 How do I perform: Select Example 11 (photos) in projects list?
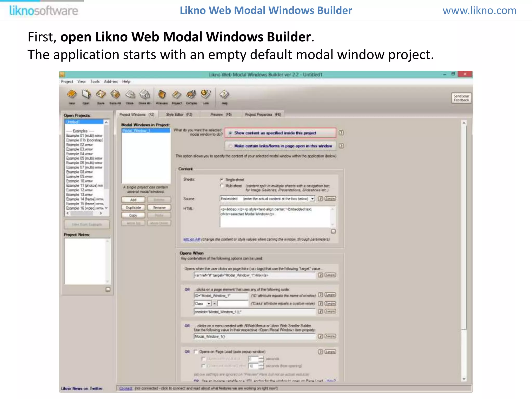tap(85, 185)
